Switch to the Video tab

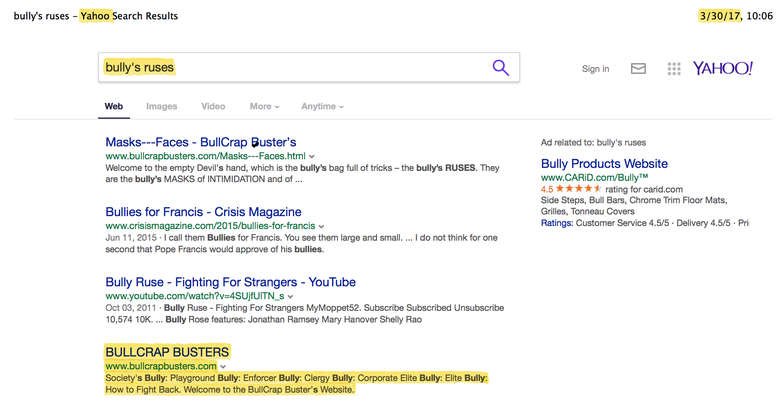[x=213, y=106]
